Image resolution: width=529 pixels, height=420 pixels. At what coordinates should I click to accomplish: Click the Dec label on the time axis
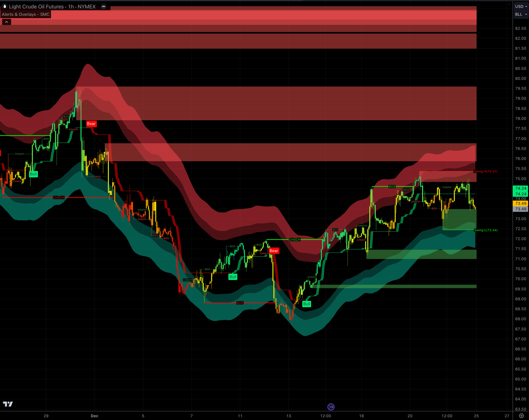pos(94,416)
